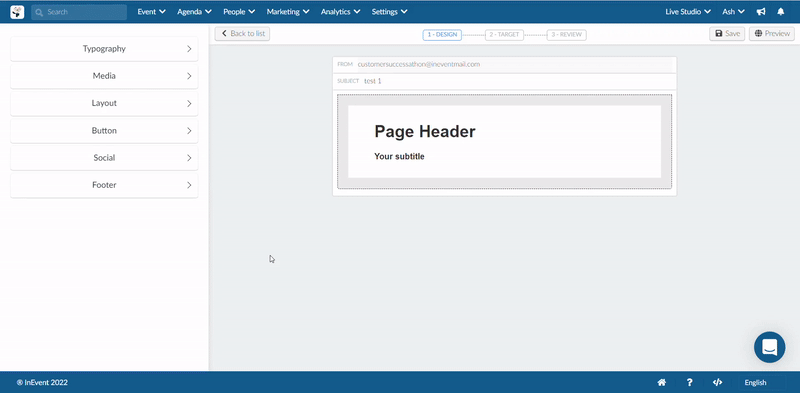
Task: Click the search magnifier icon
Action: click(x=39, y=12)
